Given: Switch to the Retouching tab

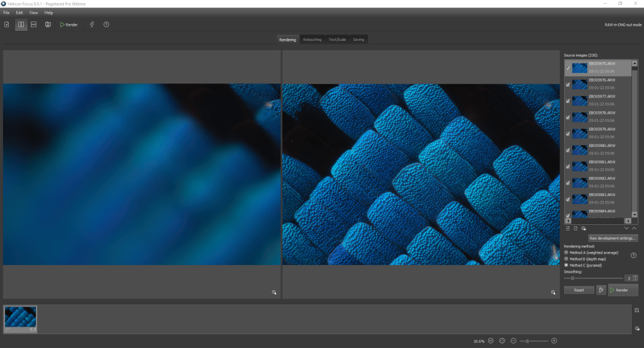Looking at the screenshot, I should [312, 40].
